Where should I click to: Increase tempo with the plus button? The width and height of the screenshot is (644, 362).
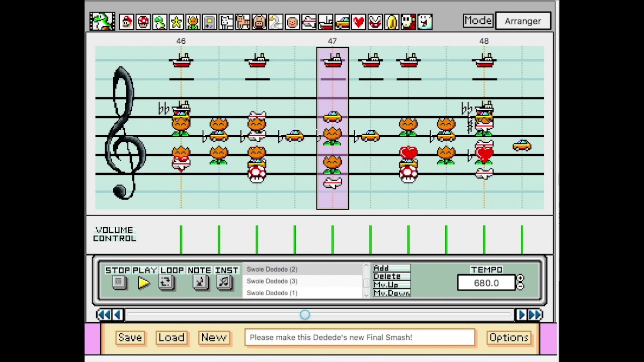coord(520,279)
